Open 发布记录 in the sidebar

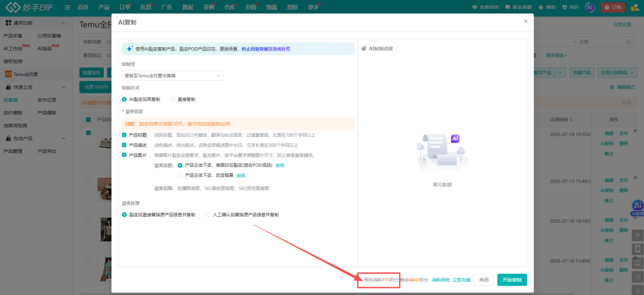[47, 100]
